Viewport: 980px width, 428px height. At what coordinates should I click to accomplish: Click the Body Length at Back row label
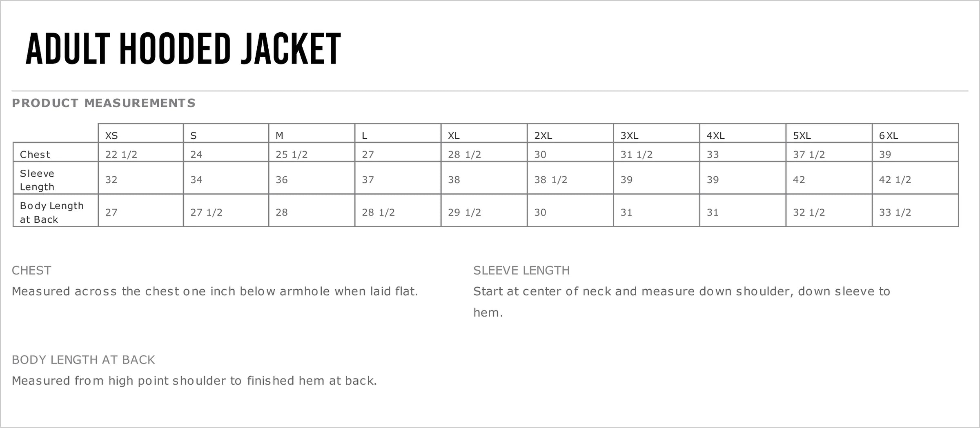coord(51,213)
